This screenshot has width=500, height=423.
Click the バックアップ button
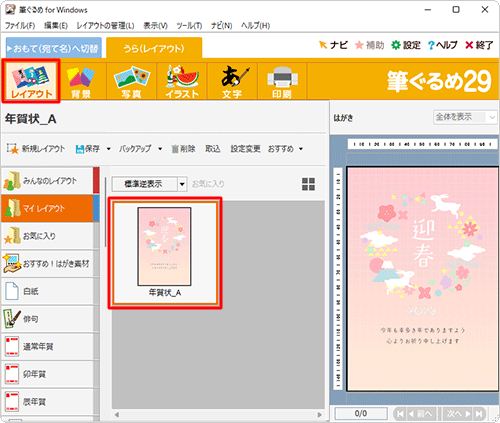point(135,149)
